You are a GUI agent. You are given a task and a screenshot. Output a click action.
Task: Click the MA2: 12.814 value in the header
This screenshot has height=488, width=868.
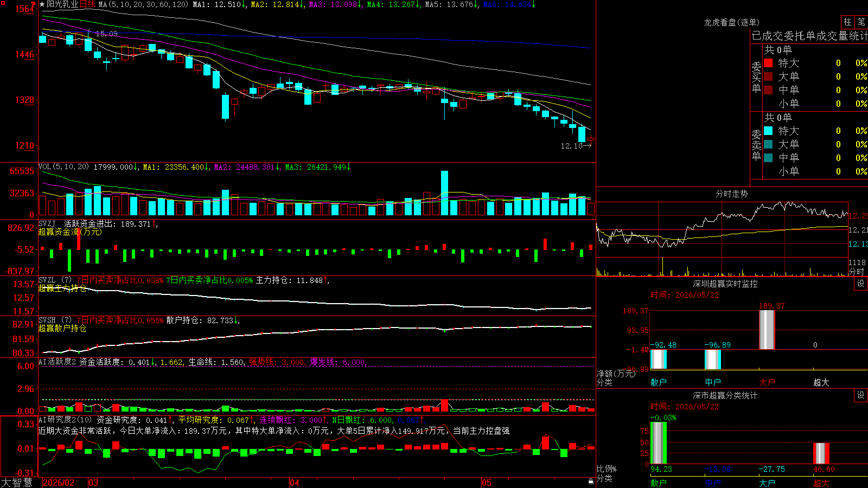click(x=277, y=4)
